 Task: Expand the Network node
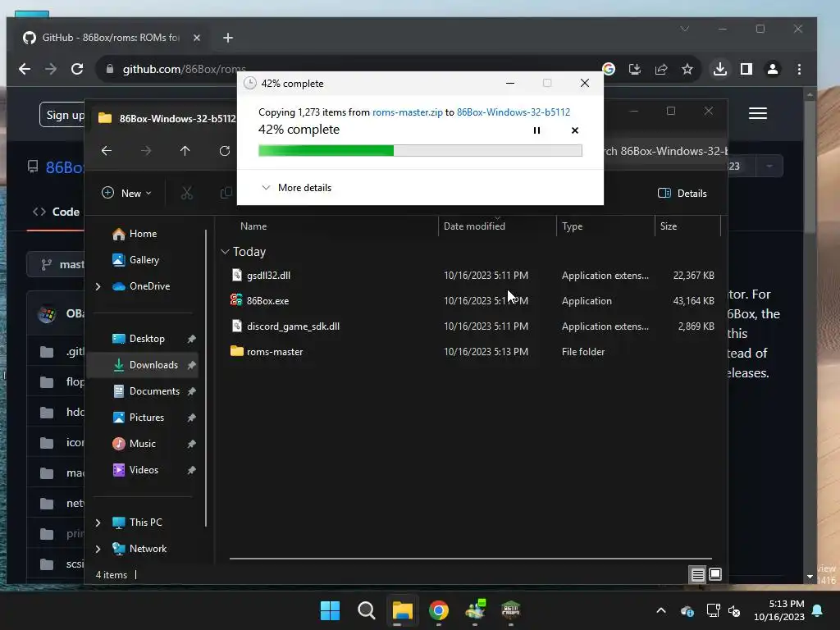pyautogui.click(x=98, y=549)
